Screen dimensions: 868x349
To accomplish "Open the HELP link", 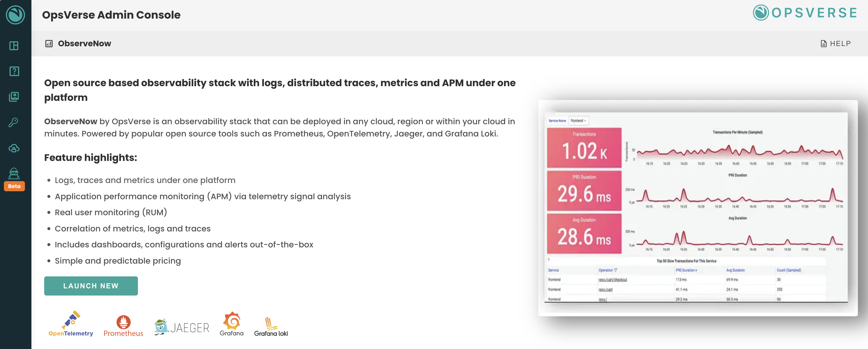I will (x=836, y=44).
